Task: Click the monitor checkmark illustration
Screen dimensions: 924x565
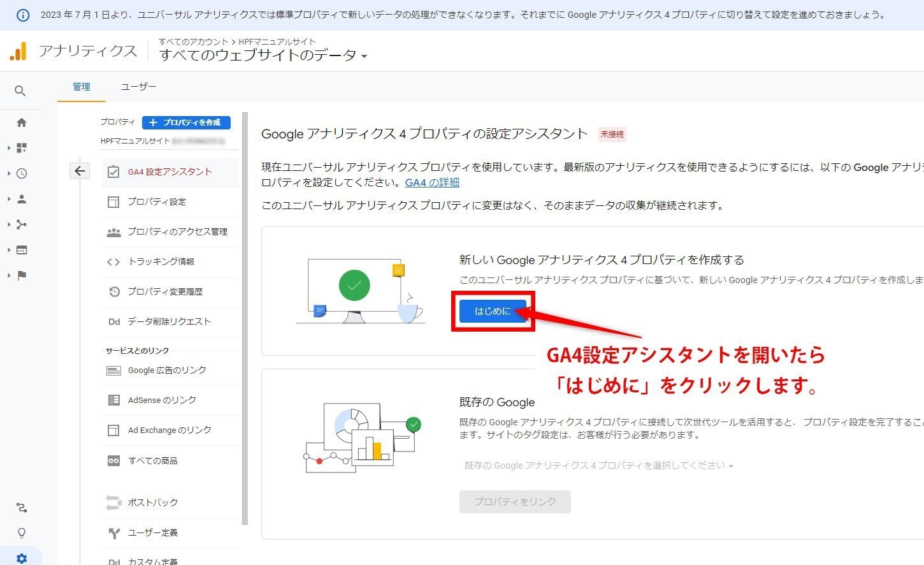Action: pos(360,291)
